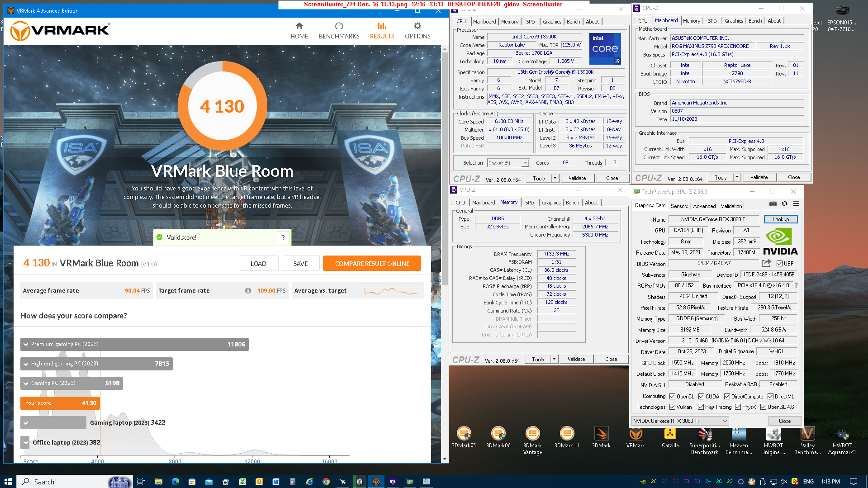The width and height of the screenshot is (868, 488).
Task: Toggle the DirectCompute checkbox in GPU-Z
Action: pyautogui.click(x=727, y=397)
